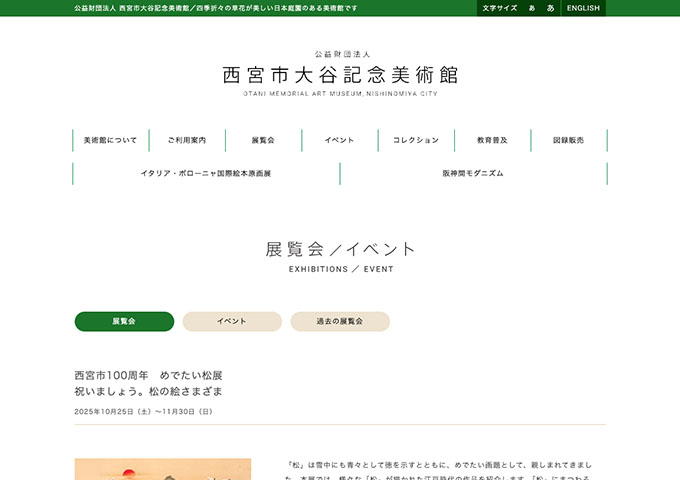Click the exhibition date 2025年10月25日 text
This screenshot has width=680, height=480.
(143, 411)
